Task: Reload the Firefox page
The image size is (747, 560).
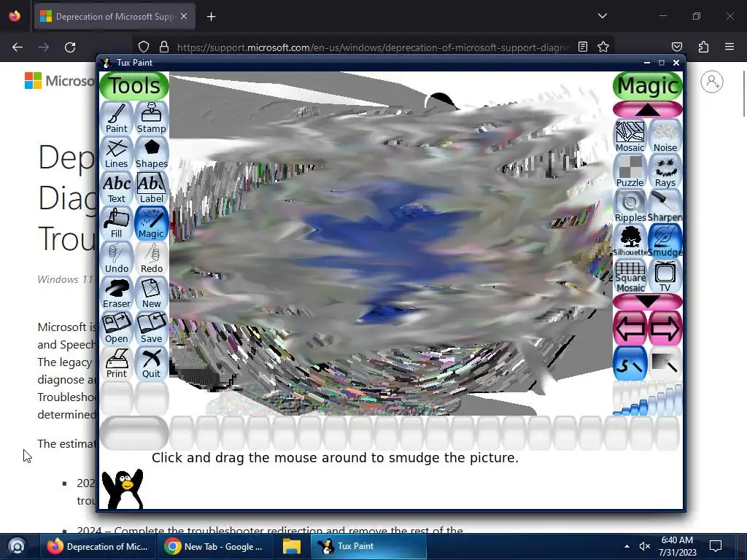Action: (x=70, y=47)
